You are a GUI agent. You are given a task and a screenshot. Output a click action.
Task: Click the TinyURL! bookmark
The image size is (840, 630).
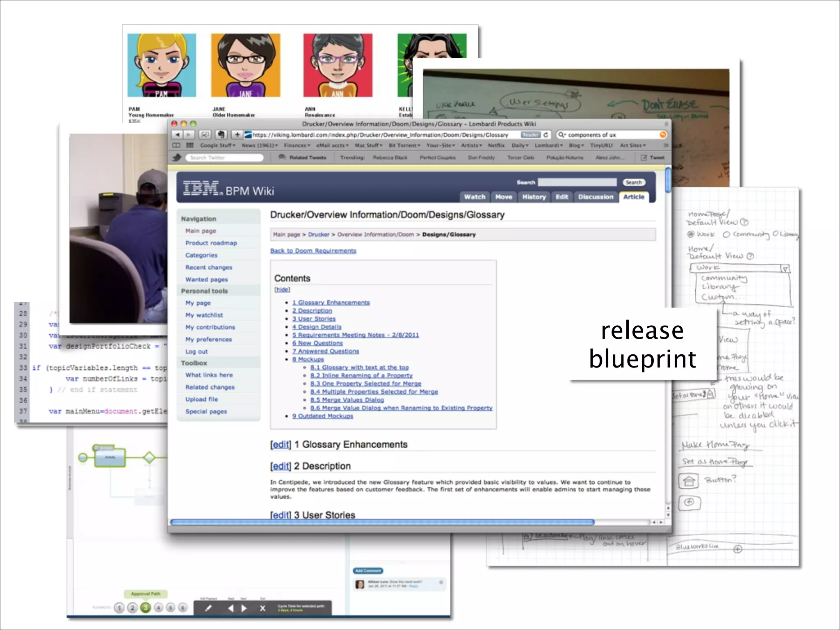click(601, 145)
